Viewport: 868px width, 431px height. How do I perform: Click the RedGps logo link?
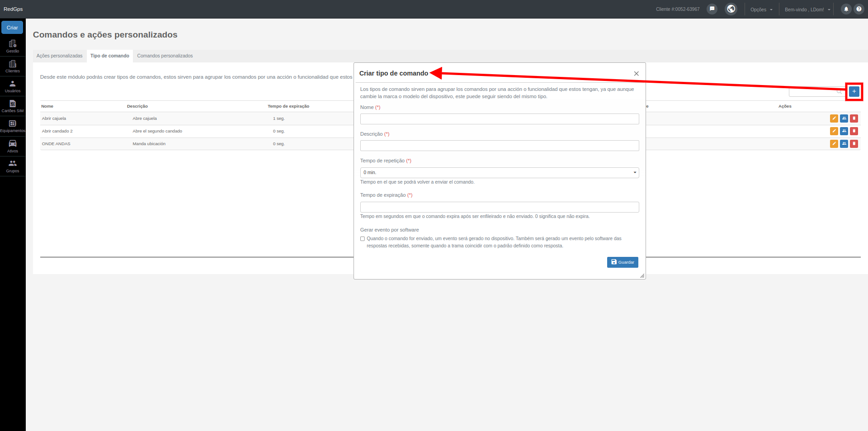coord(13,9)
